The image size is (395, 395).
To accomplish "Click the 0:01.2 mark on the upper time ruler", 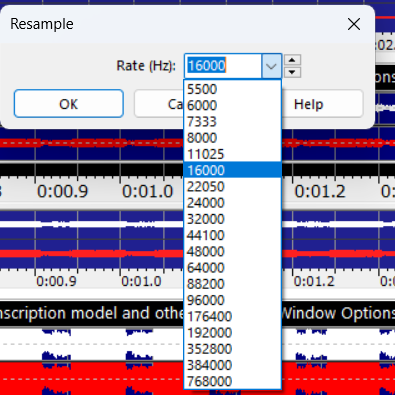I will (320, 192).
